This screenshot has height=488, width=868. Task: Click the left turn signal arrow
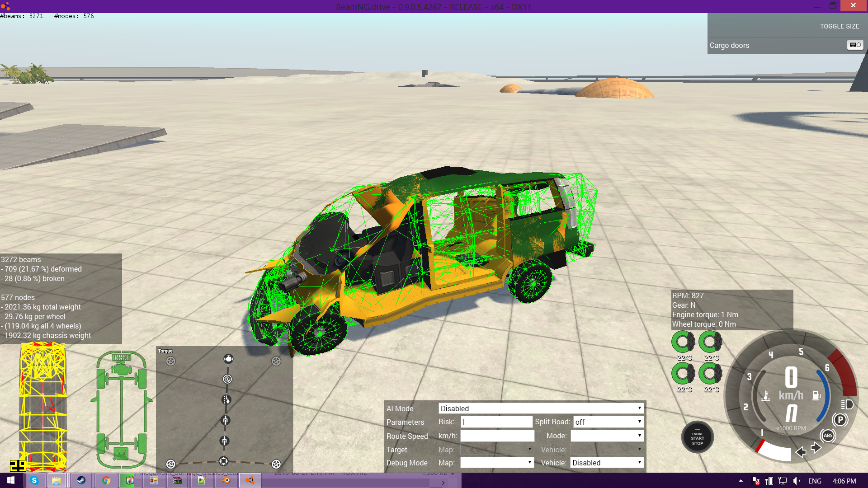pos(801,452)
